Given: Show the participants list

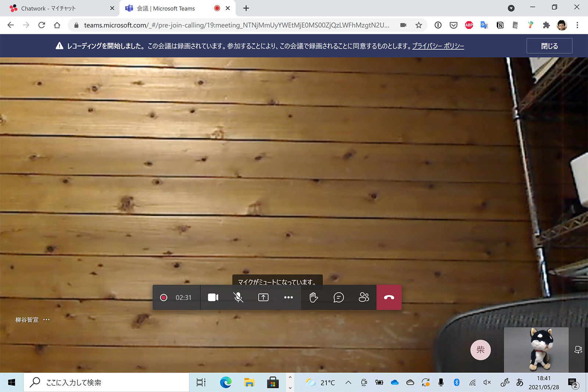Looking at the screenshot, I should click(364, 297).
